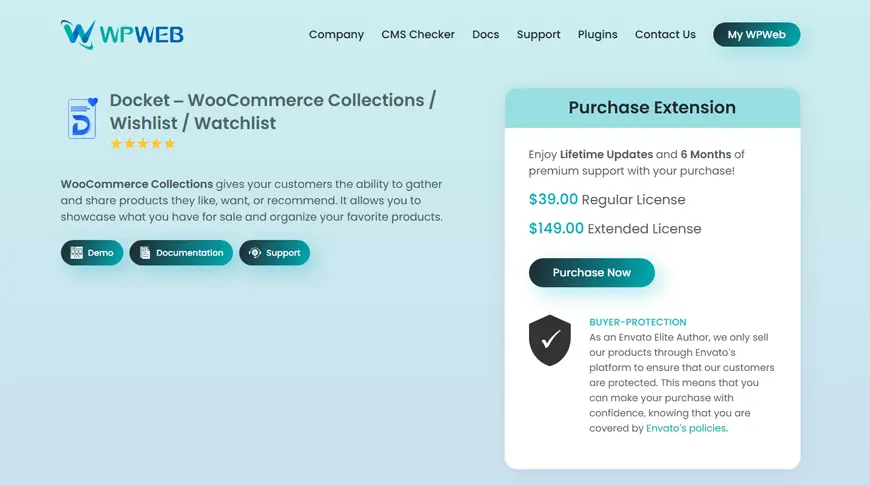The width and height of the screenshot is (870, 485).
Task: Click the WPWeb logo
Action: pyautogui.click(x=122, y=34)
